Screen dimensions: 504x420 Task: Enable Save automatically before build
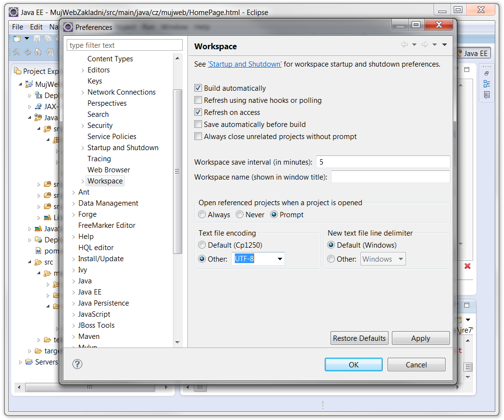tap(198, 124)
